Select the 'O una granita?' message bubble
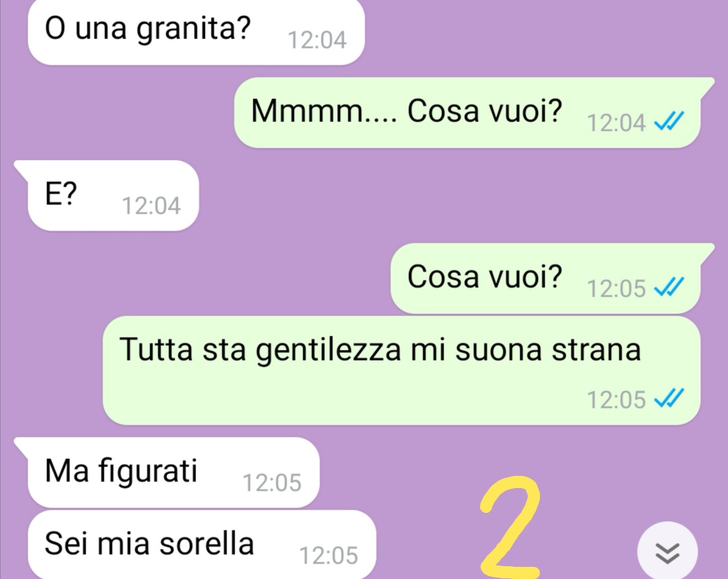Screen dimensions: 728x579 [x=196, y=32]
